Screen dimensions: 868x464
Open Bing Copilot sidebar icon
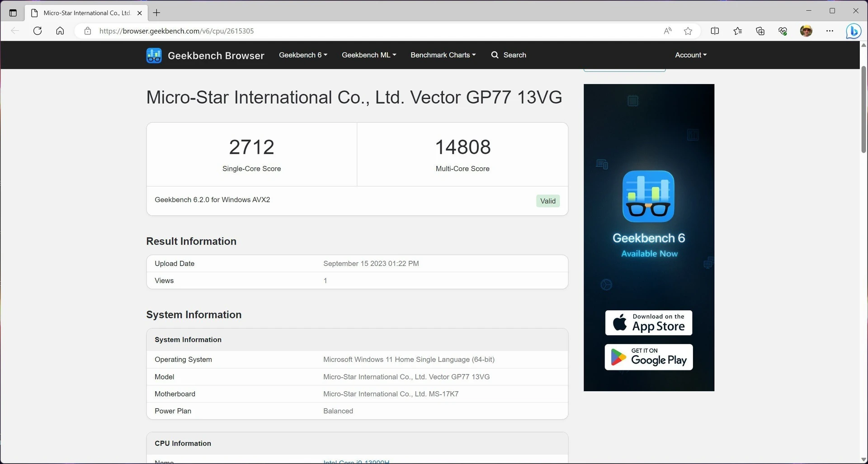(x=854, y=31)
